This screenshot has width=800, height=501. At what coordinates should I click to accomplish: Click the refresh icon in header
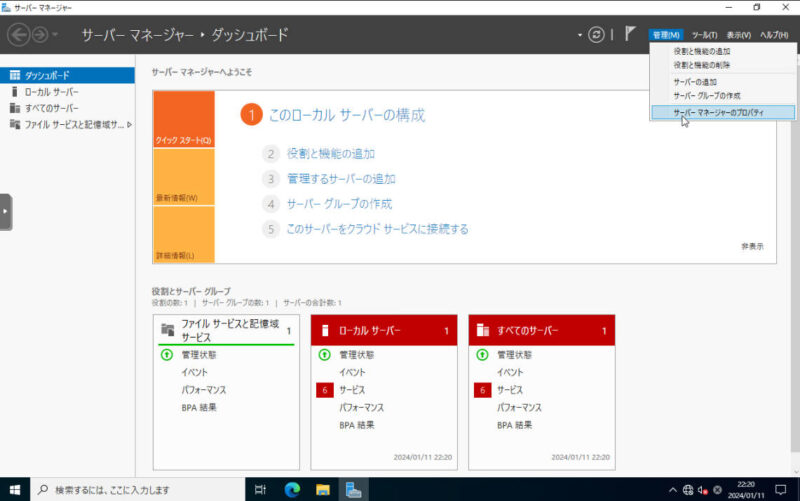tap(596, 35)
